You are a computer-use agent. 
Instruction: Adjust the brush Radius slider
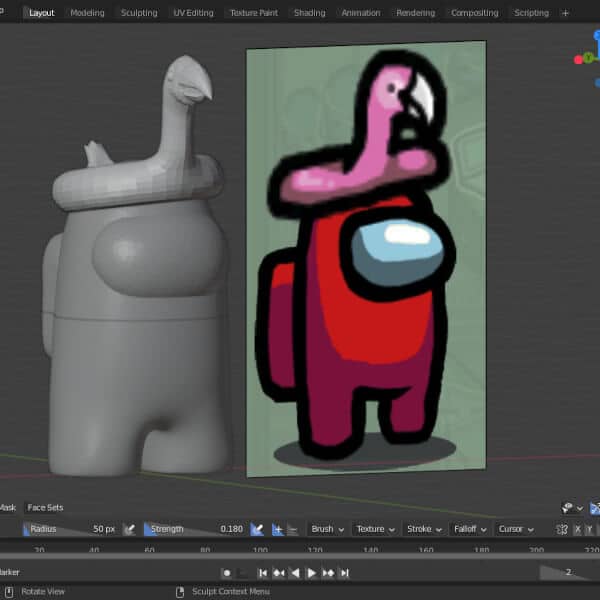[70, 529]
